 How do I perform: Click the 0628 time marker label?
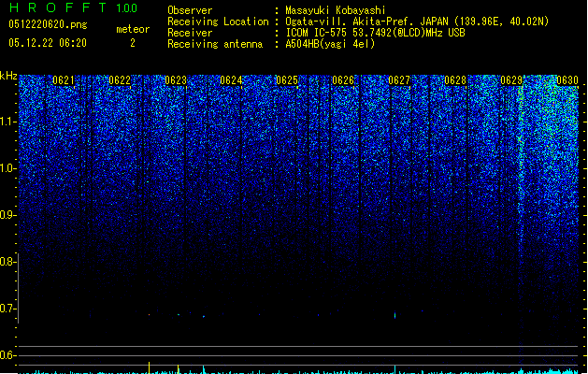(x=455, y=80)
